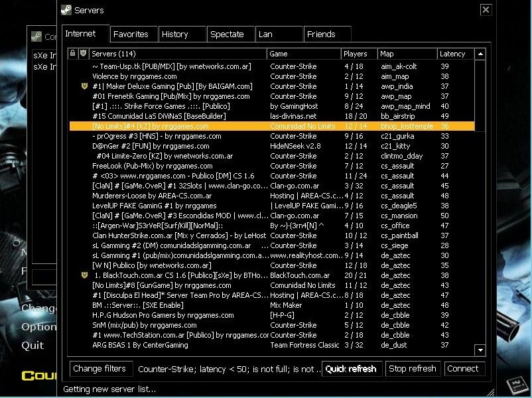Select server 'Clan HunterStrike.com.ar [Mix y Cerrados]'
Screen dimensions: 532x398
272,235
